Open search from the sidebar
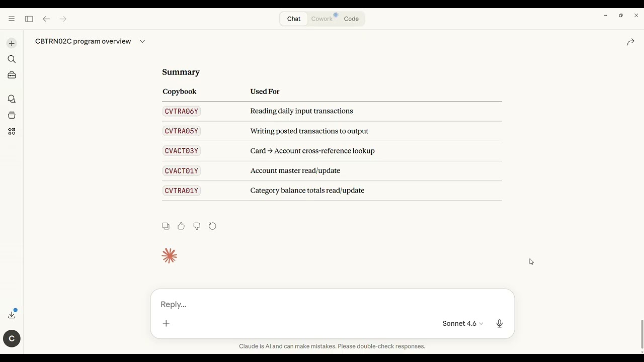The image size is (644, 362). 12,59
